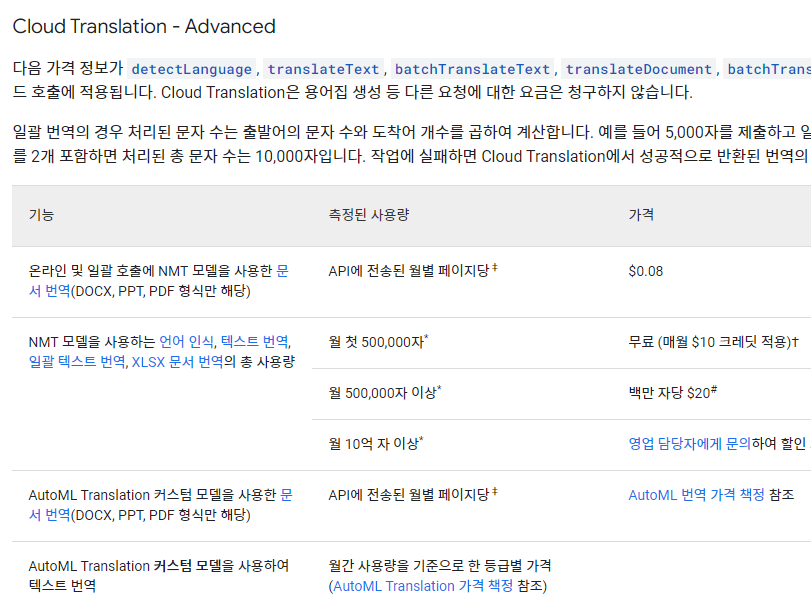
Task: Click the 측정된 사용량 column header
Action: 369,215
